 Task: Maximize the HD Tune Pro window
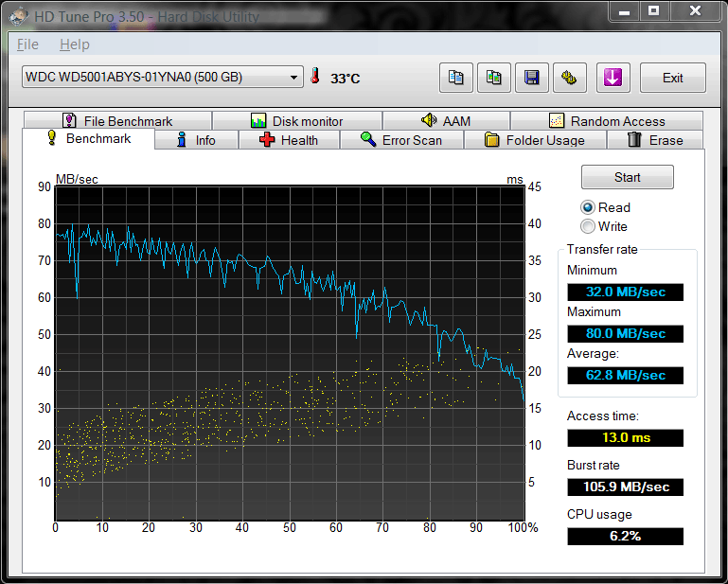pos(654,11)
